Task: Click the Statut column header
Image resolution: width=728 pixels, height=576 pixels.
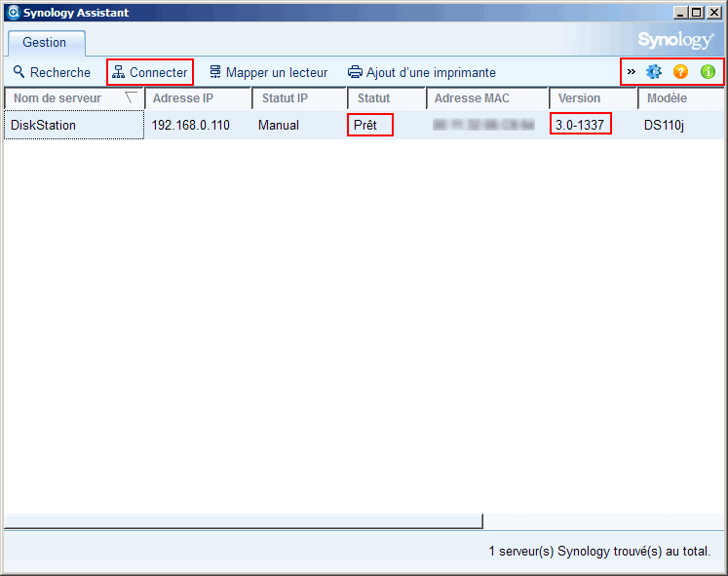Action: (387, 98)
